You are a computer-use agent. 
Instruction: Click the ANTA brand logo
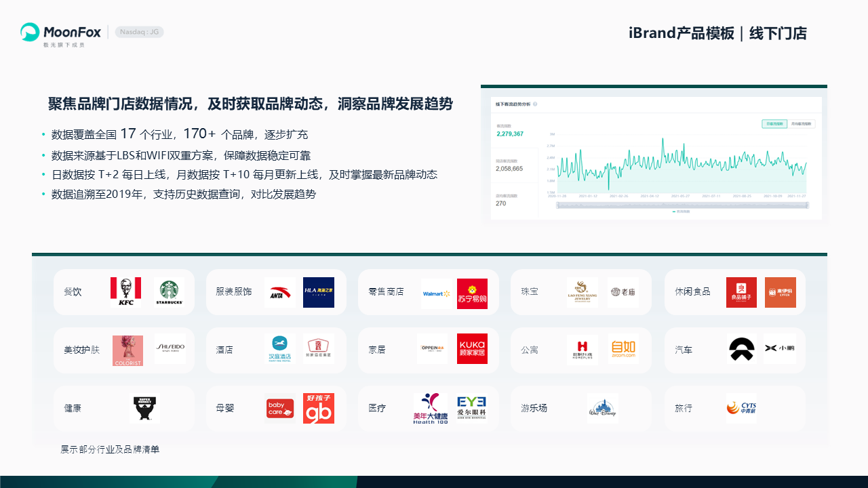(279, 293)
